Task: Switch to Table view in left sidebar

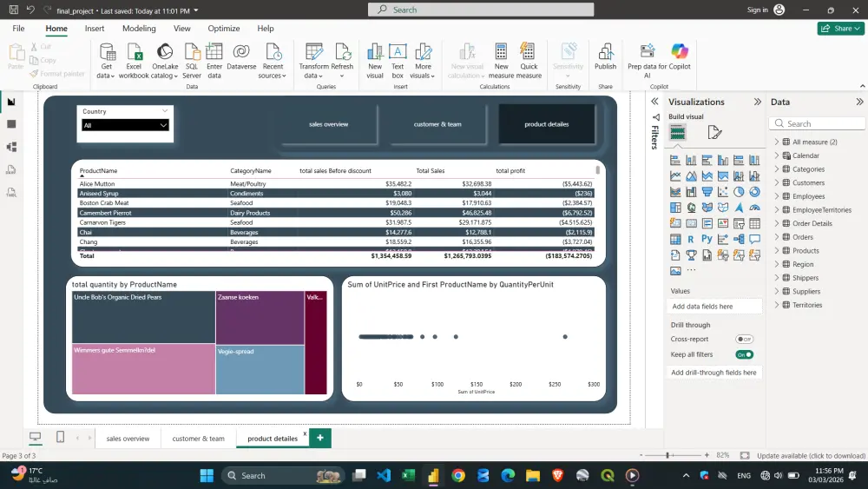Action: (x=11, y=124)
